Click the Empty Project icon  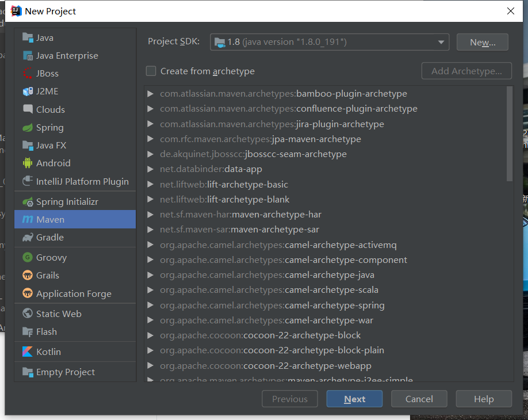tap(28, 372)
